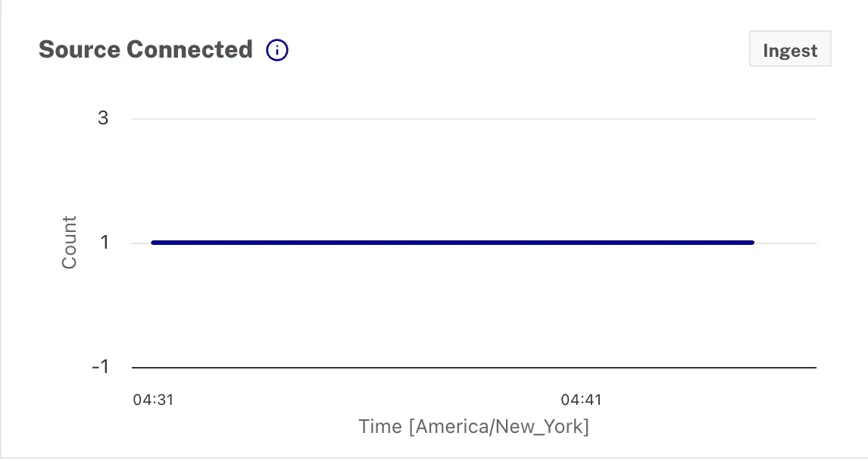
Task: Click the left starting point of the blue line
Action: tap(154, 243)
